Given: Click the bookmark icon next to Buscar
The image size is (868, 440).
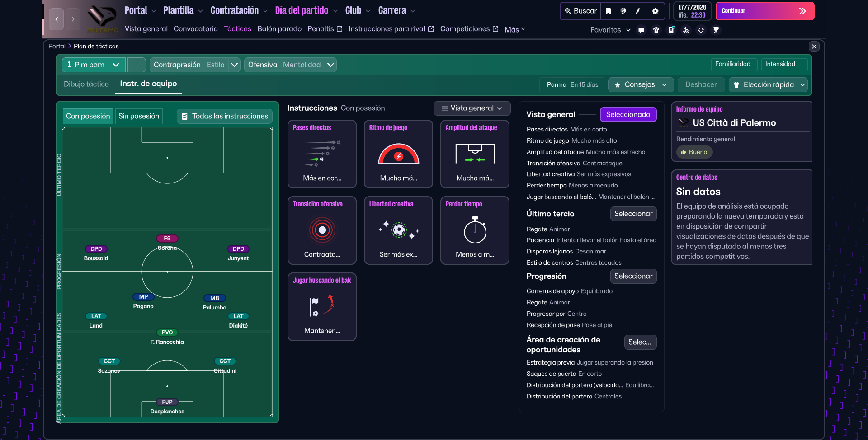Looking at the screenshot, I should (609, 11).
